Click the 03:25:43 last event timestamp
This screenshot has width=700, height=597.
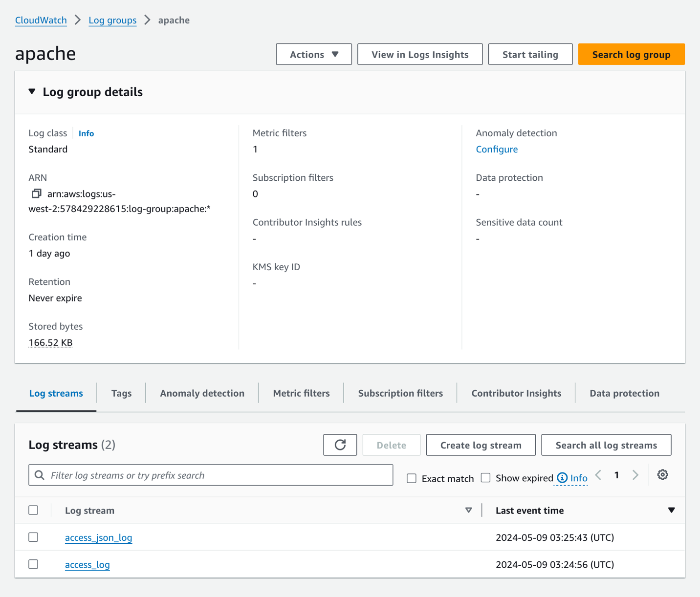pyautogui.click(x=555, y=537)
